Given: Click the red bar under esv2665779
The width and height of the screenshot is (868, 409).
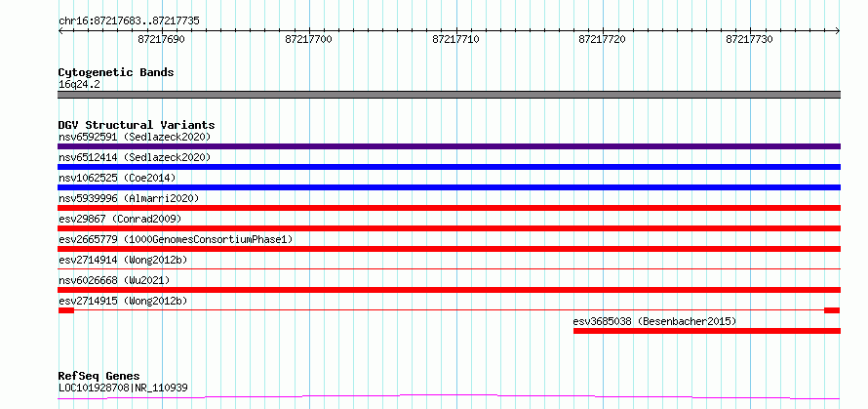Looking at the screenshot, I should point(449,249).
